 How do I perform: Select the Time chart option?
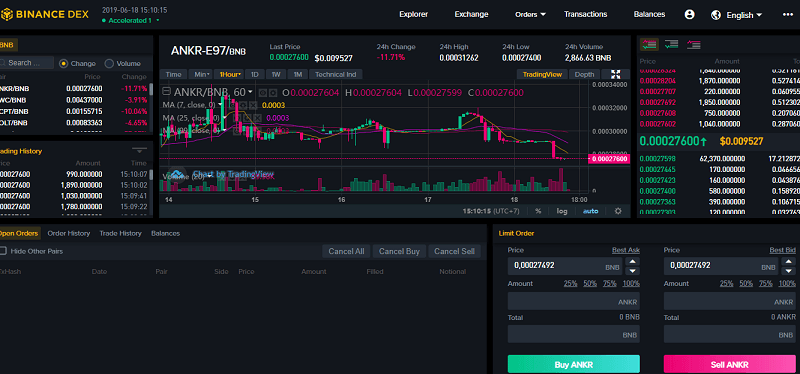(173, 74)
